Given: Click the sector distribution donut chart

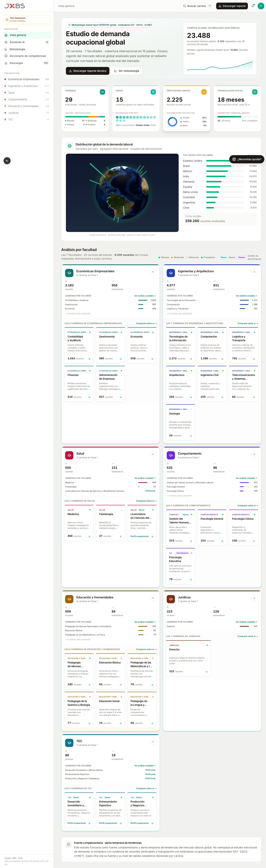Looking at the screenshot, I should pos(172,122).
